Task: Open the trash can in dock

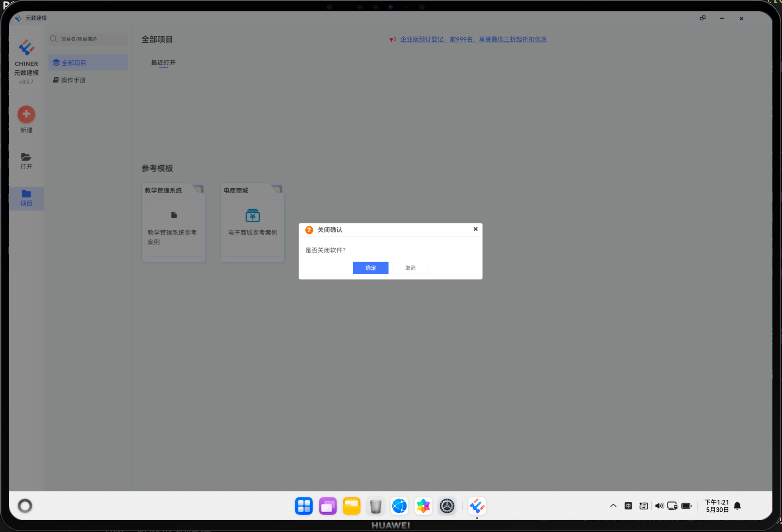Action: coord(375,506)
